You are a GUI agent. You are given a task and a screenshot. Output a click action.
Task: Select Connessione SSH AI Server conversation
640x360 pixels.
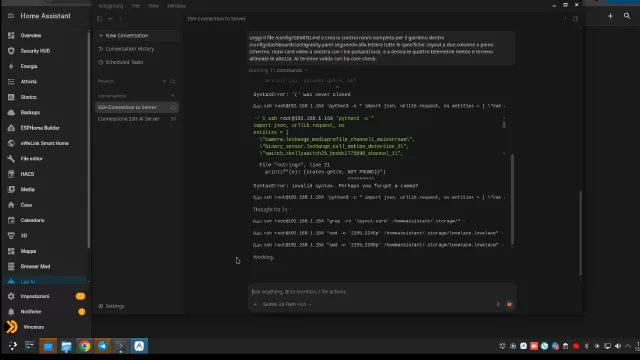click(137, 119)
